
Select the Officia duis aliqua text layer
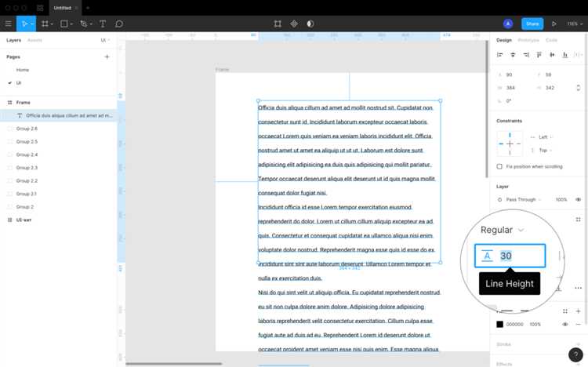(x=59, y=115)
